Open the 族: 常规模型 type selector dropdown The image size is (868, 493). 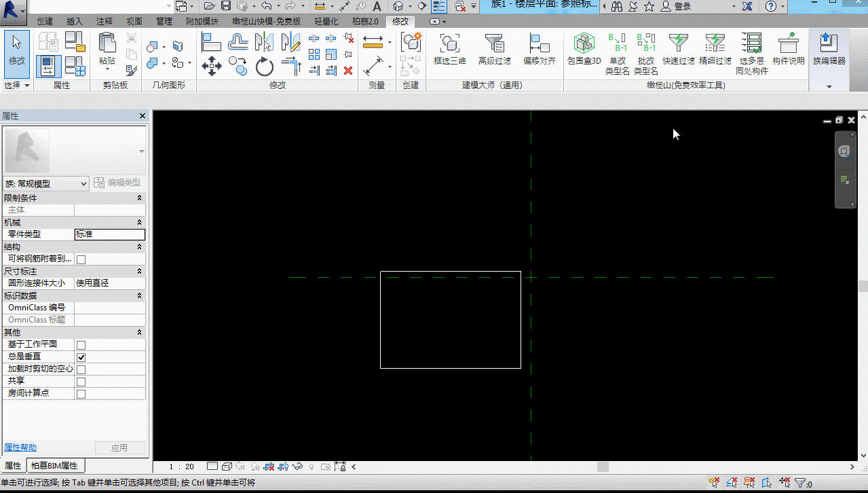[x=46, y=183]
